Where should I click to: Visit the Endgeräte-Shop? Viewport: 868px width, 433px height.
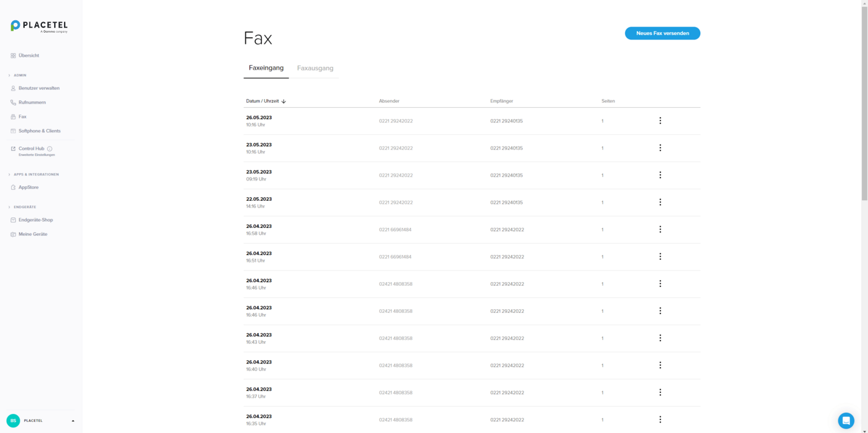coord(35,220)
